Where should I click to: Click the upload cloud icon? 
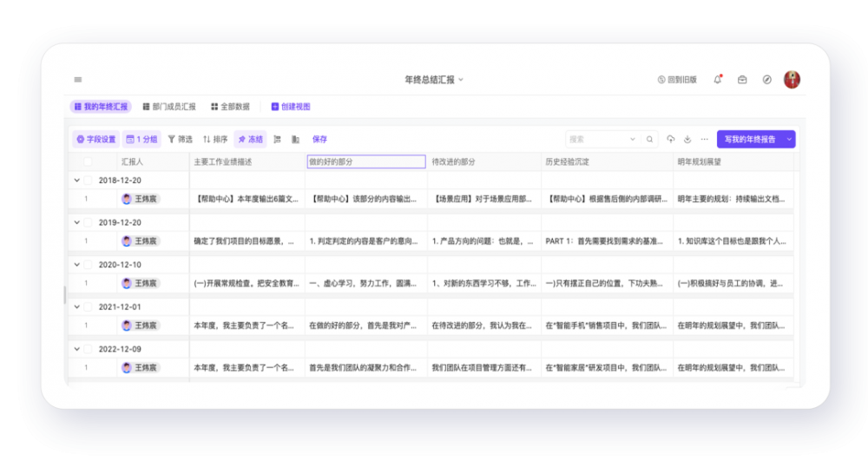[x=671, y=139]
